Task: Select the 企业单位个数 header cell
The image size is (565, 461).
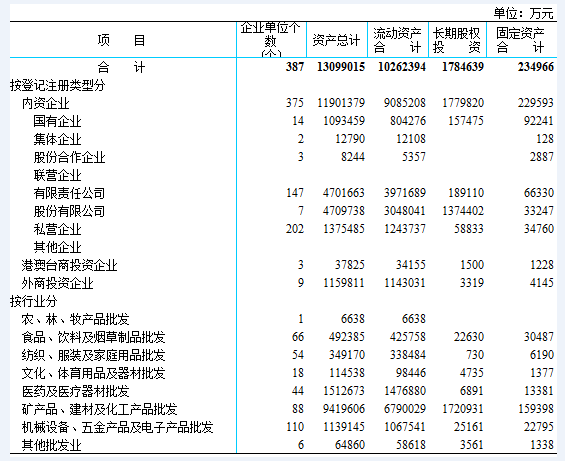Action: 271,39
